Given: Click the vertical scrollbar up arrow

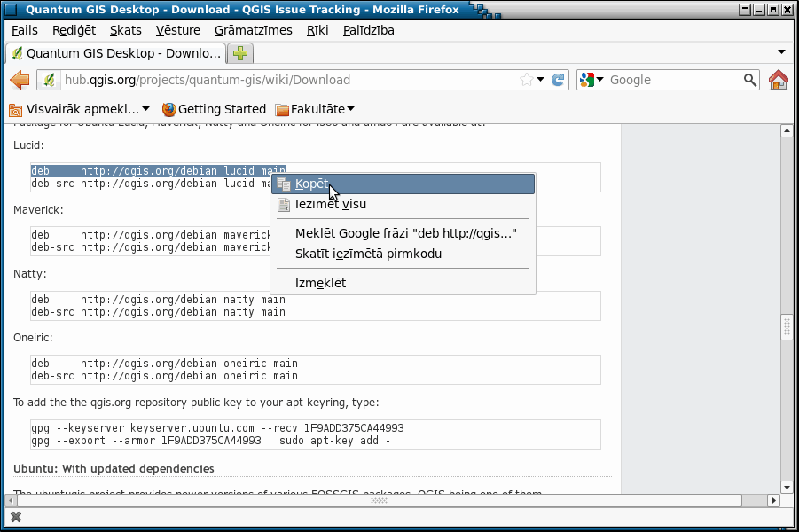Looking at the screenshot, I should 787,131.
